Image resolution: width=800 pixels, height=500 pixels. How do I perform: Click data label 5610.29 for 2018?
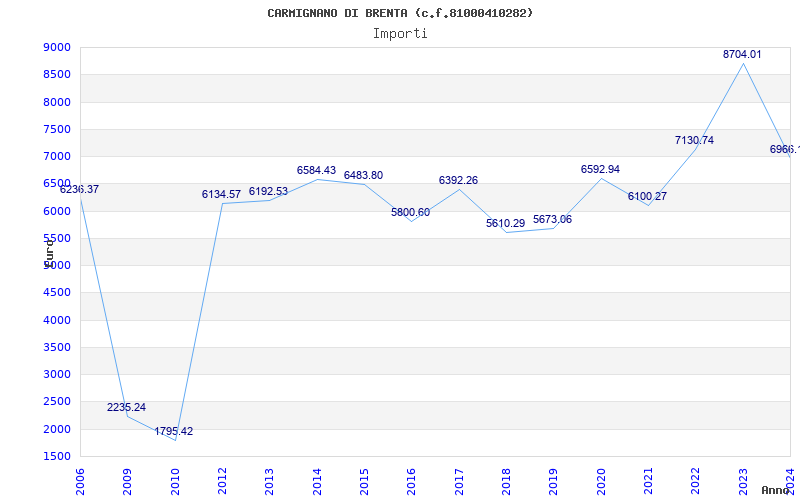(505, 223)
